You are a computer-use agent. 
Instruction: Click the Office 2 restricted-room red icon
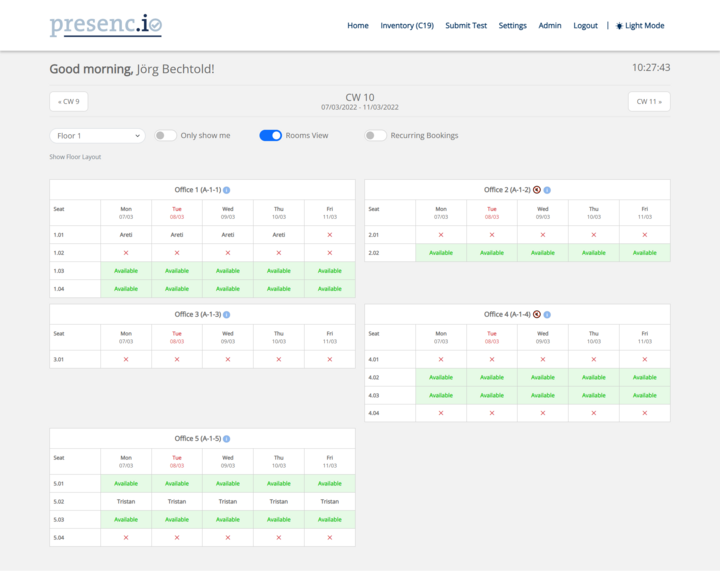(x=537, y=190)
